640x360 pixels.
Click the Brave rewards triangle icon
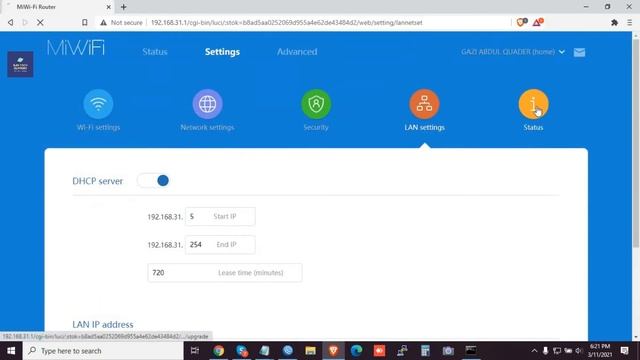[538, 22]
